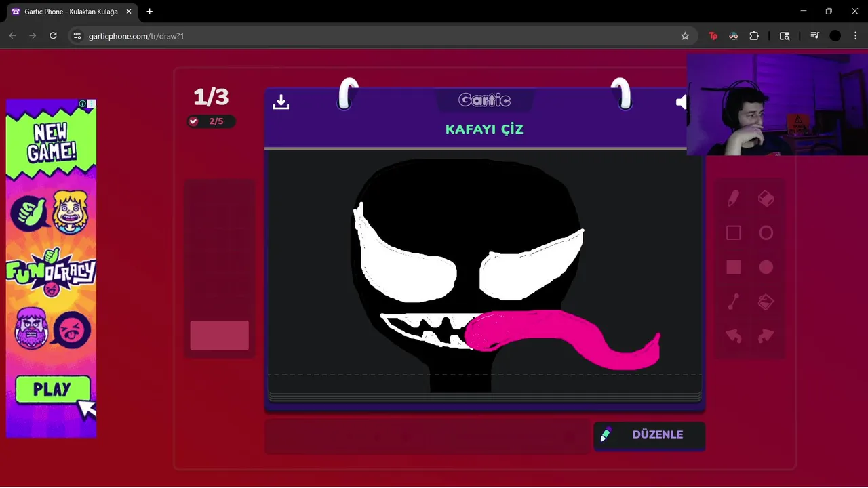
Task: Minimize the browser window
Action: tap(804, 11)
